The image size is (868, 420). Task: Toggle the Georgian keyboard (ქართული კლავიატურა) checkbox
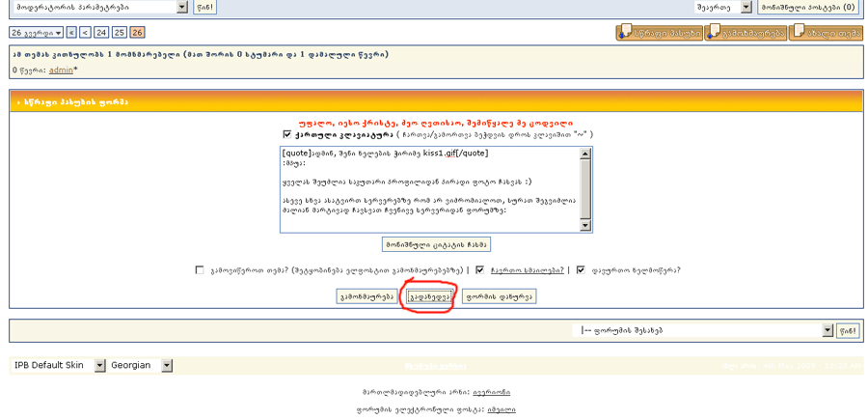[x=287, y=134]
